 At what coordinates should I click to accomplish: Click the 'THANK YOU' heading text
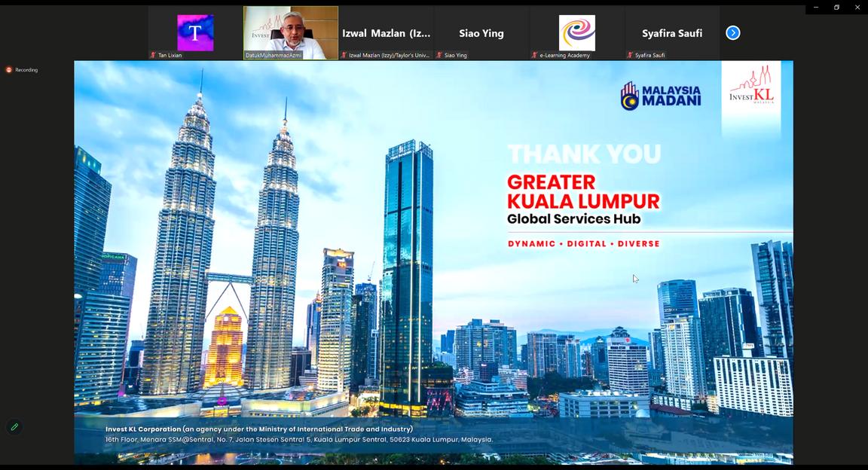coord(584,154)
